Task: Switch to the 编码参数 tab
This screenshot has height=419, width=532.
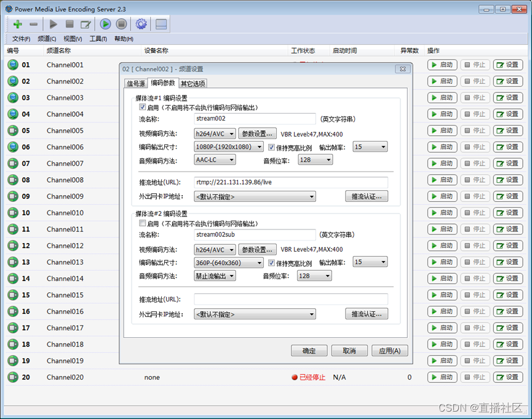Action: click(163, 83)
